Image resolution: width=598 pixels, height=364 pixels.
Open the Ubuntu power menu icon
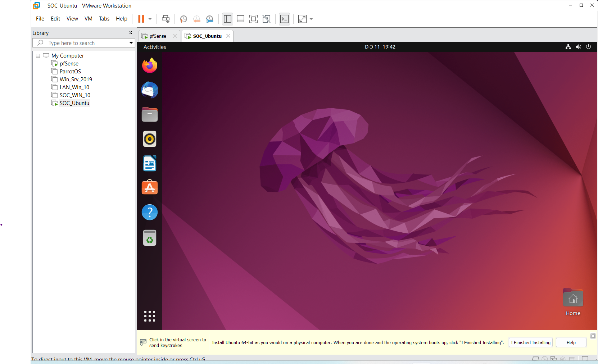[x=588, y=47]
